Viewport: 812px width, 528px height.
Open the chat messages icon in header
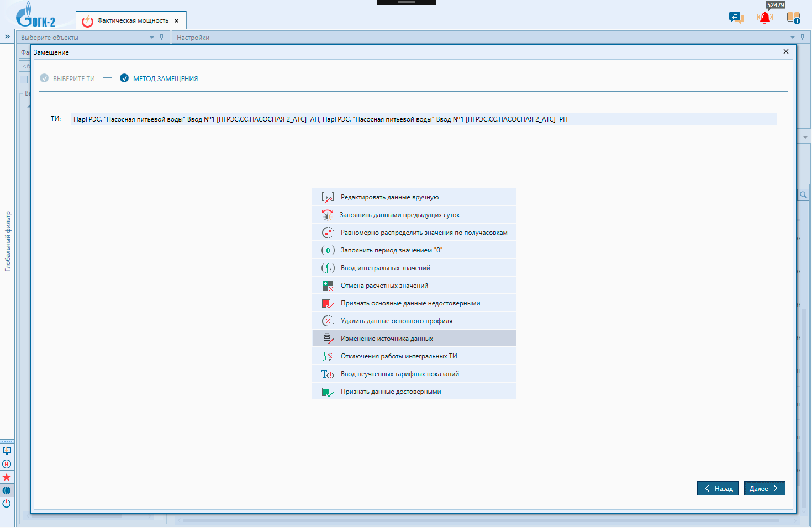click(x=736, y=18)
